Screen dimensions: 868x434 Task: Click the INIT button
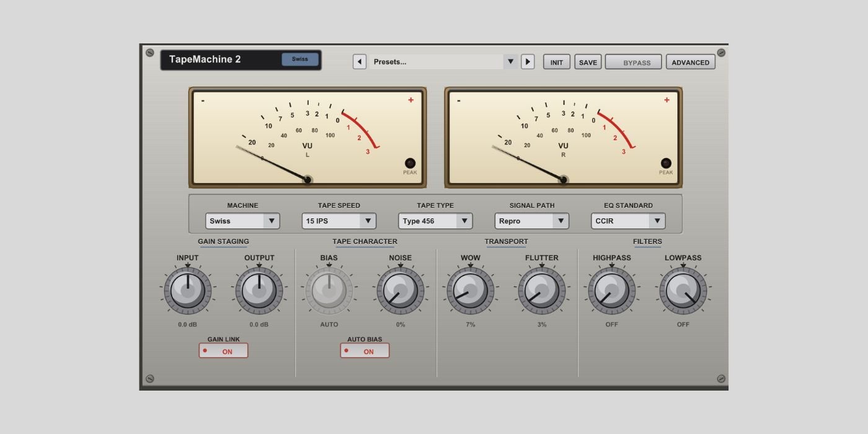[557, 62]
